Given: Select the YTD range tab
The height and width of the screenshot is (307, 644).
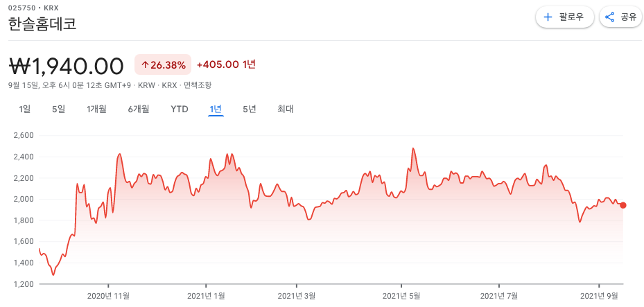Looking at the screenshot, I should click(x=180, y=109).
